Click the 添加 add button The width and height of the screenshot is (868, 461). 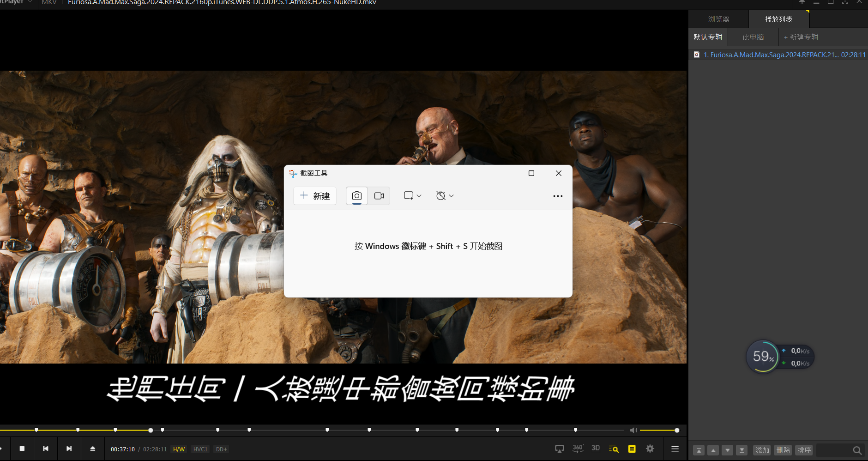tap(762, 450)
